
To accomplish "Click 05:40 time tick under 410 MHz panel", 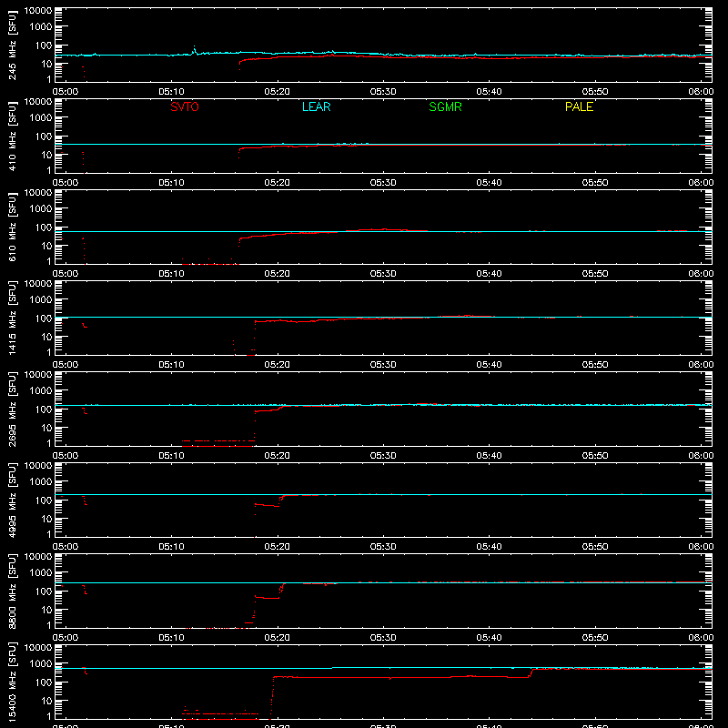I will [x=489, y=183].
